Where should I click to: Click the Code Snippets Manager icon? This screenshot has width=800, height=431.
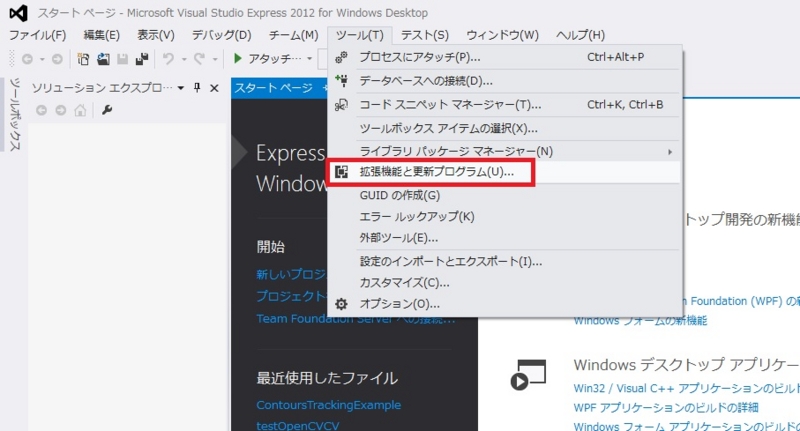341,105
